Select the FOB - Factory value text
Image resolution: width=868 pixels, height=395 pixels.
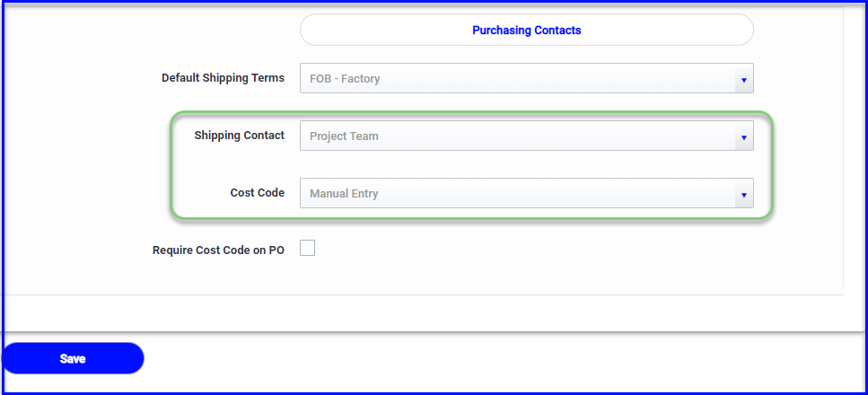[x=345, y=79]
